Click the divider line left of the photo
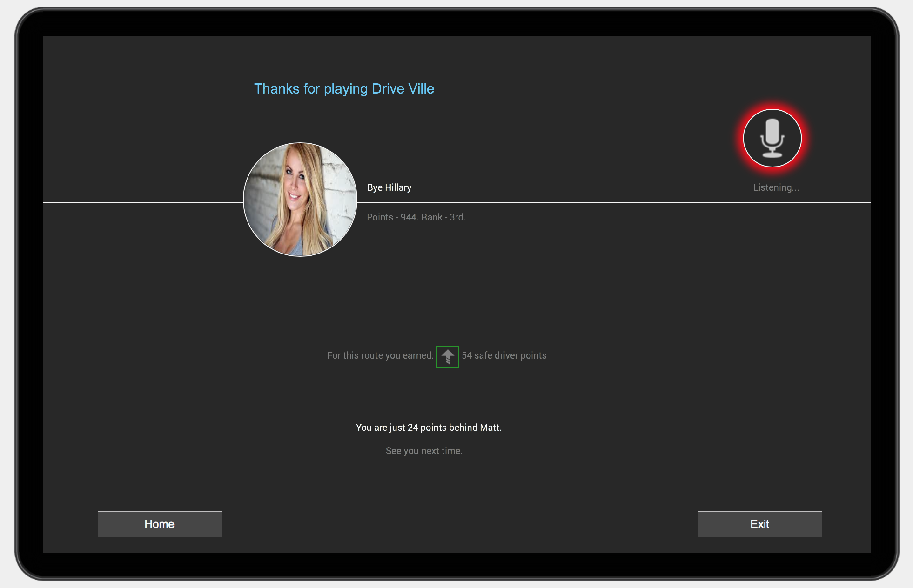Screen dimensions: 913x588 (x=140, y=202)
